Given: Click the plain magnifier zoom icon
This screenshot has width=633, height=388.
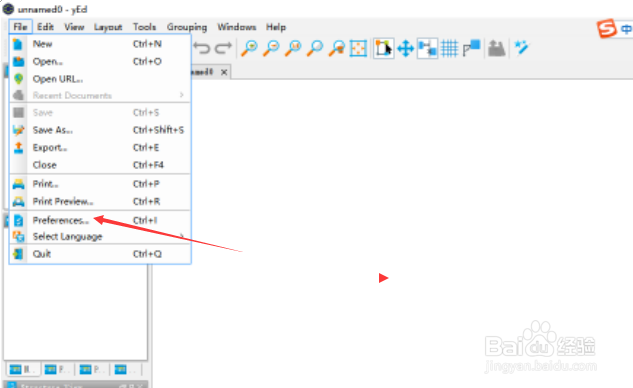Looking at the screenshot, I should [315, 48].
